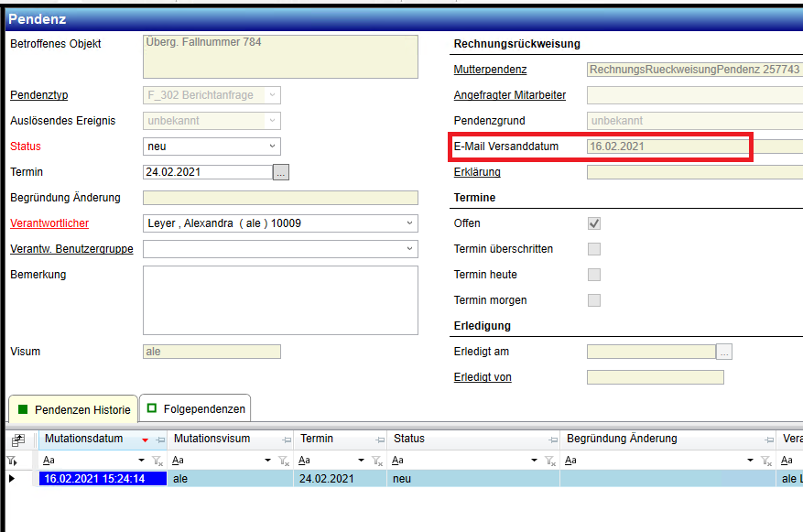Clear the Mutationsdatum column filter

click(157, 461)
